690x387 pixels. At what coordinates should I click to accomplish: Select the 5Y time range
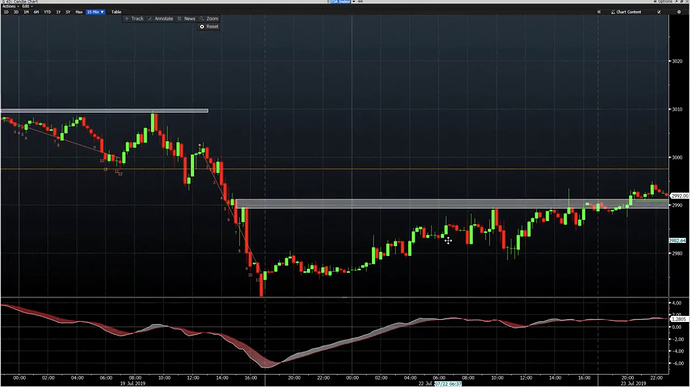[68, 12]
